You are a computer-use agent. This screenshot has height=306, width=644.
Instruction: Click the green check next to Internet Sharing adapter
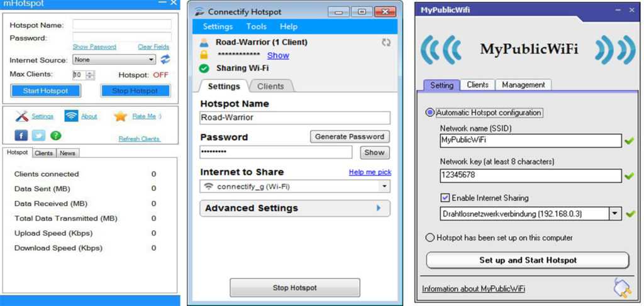click(x=629, y=214)
